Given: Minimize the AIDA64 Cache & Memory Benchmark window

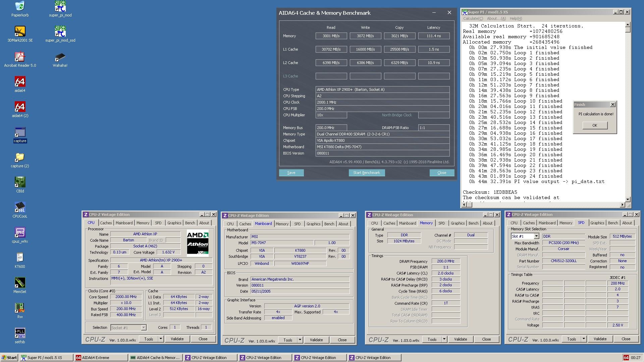Looking at the screenshot, I should (434, 13).
